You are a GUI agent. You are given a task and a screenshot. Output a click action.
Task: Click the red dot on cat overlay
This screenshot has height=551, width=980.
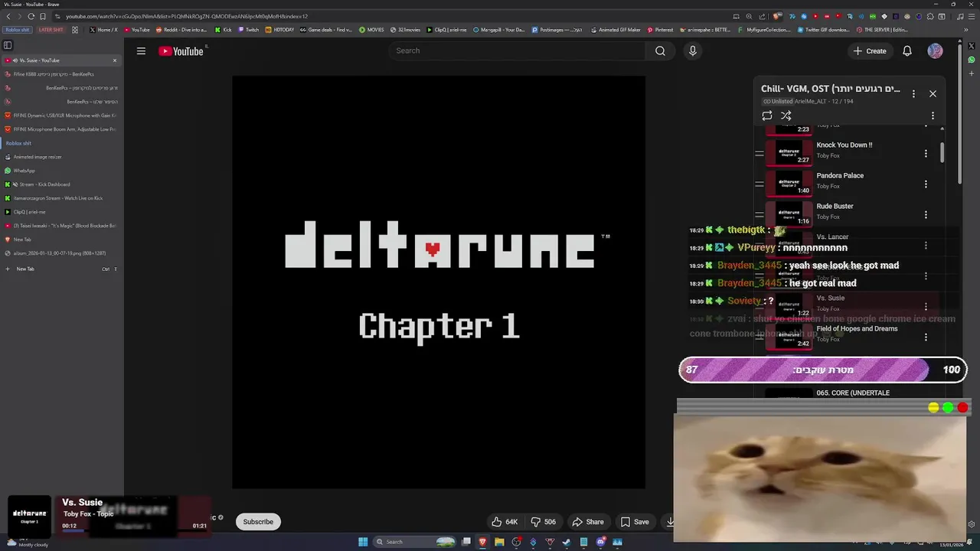pos(962,408)
